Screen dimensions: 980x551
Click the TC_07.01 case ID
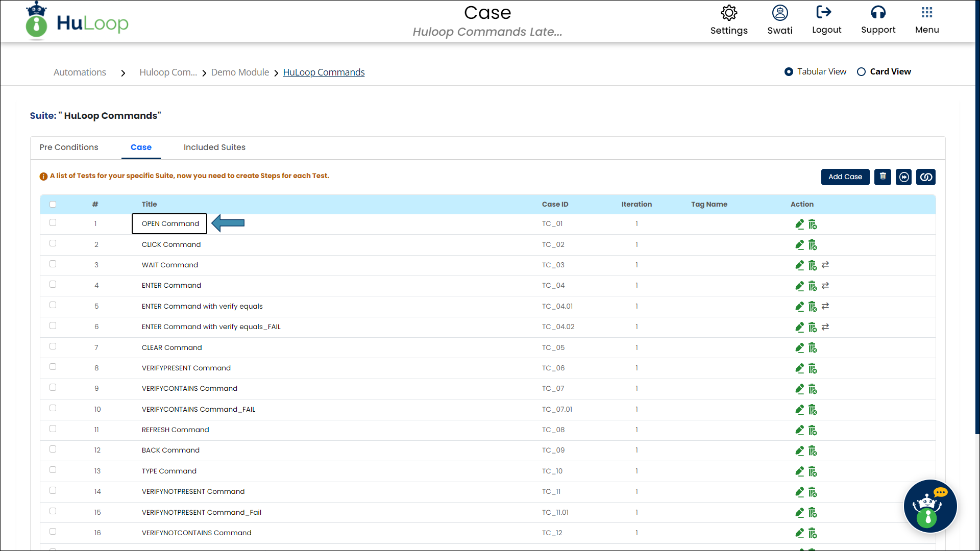[557, 410]
